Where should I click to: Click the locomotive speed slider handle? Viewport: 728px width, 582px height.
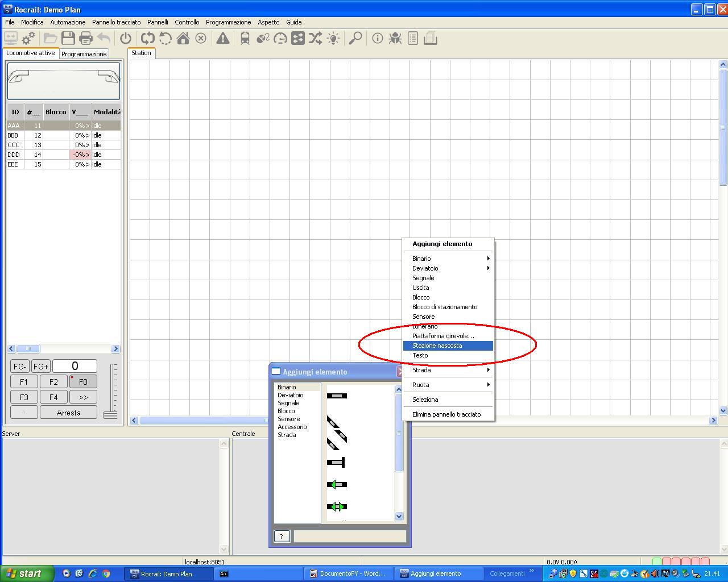coord(110,415)
